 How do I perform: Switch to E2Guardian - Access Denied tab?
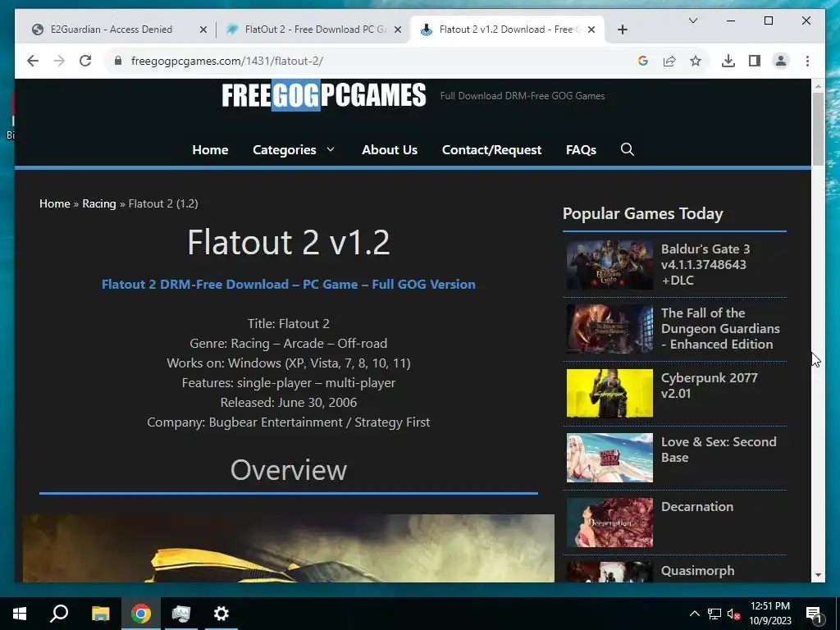coord(112,30)
